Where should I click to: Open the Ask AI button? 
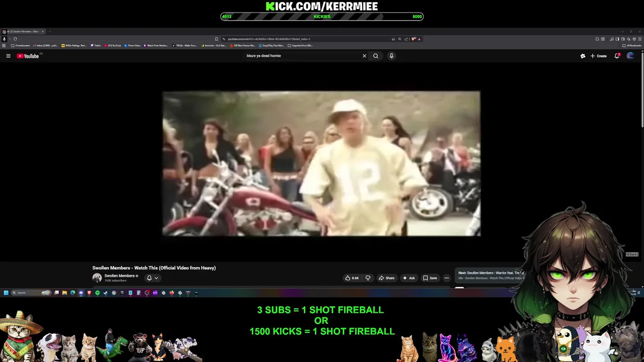coord(409,278)
